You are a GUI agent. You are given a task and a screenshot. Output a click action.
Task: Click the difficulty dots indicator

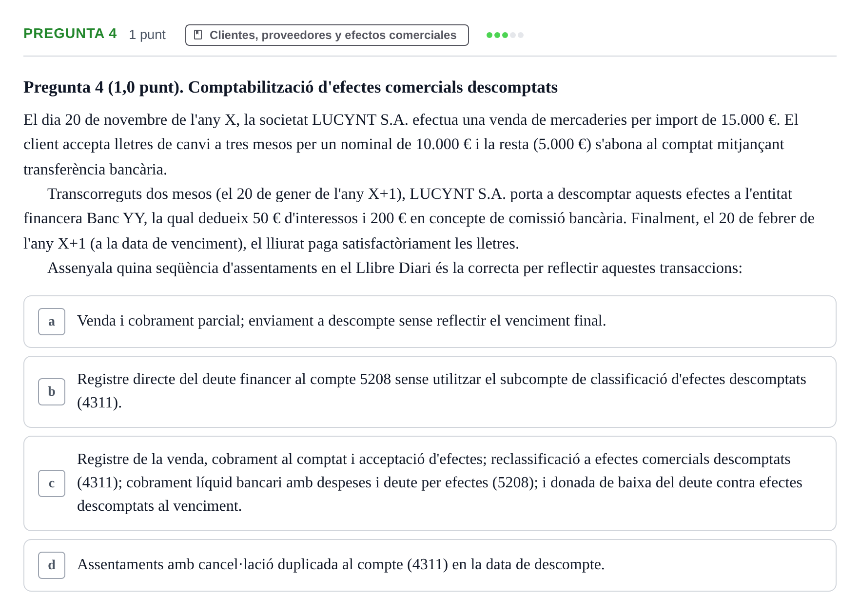pos(505,35)
